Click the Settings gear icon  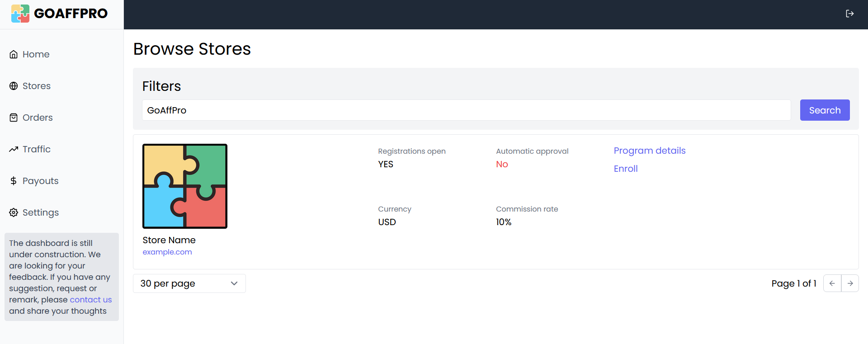14,212
